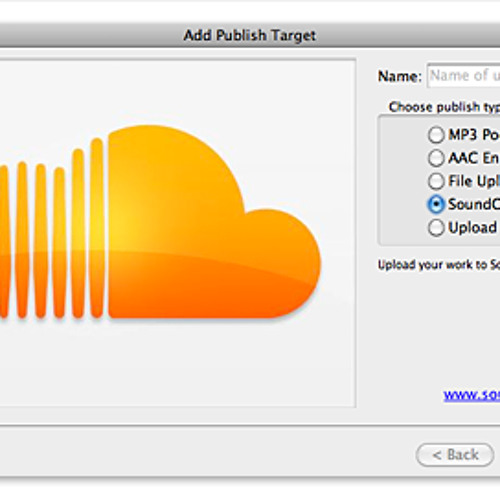Screen dimensions: 500x500
Task: Click the SoundCloud option label text
Action: pos(474,204)
